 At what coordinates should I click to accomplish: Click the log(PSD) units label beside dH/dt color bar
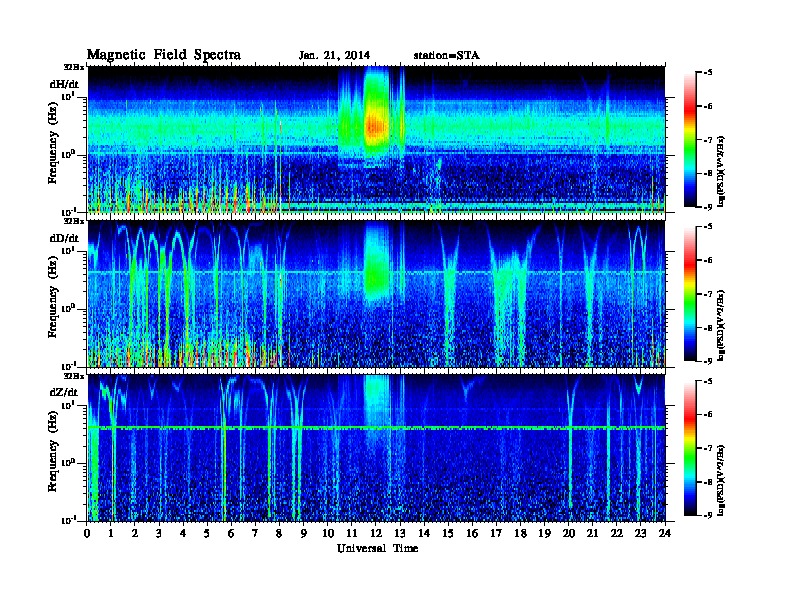tap(722, 171)
